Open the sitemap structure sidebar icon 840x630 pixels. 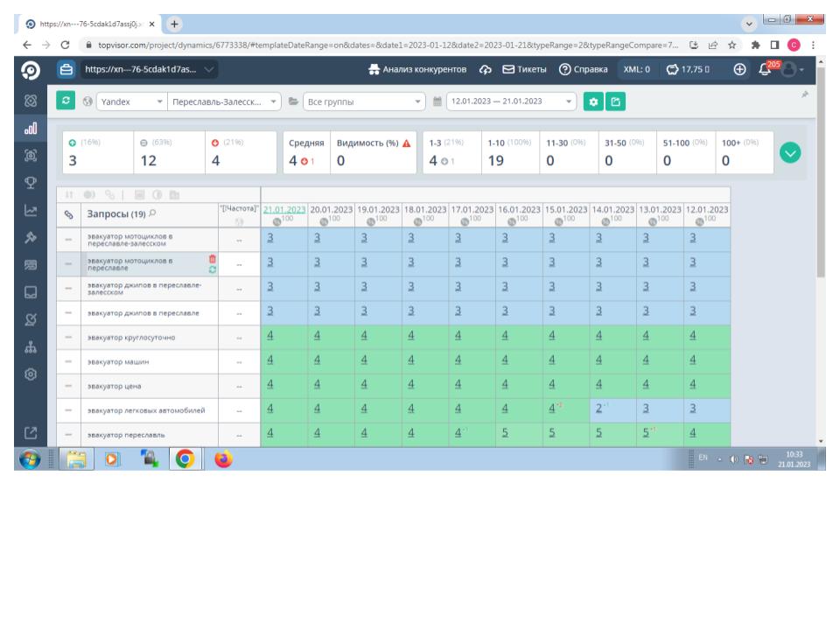coord(31,347)
